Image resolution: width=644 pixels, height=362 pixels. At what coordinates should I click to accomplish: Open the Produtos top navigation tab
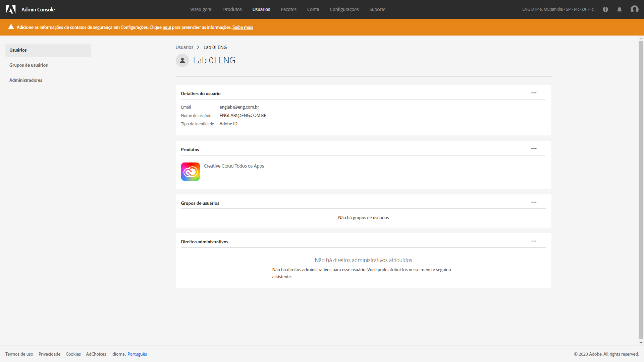[x=232, y=9]
